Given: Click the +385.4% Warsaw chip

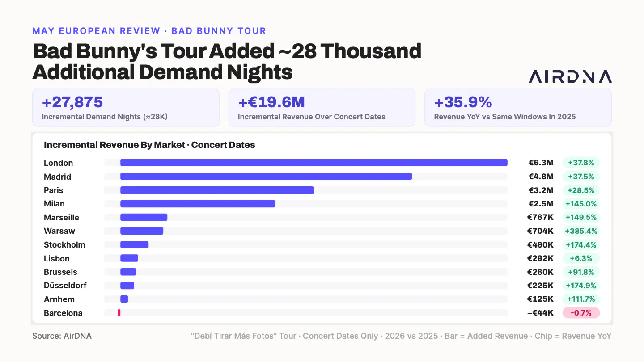Looking at the screenshot, I should [x=581, y=231].
